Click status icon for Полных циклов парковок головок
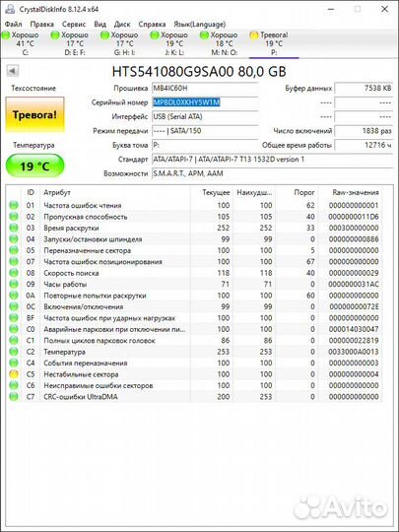 pyautogui.click(x=14, y=340)
